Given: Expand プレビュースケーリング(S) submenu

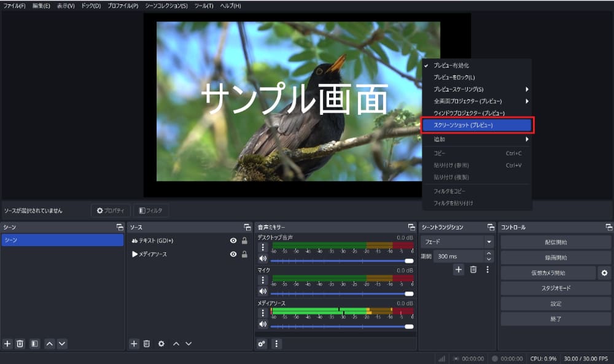Looking at the screenshot, I should click(476, 89).
